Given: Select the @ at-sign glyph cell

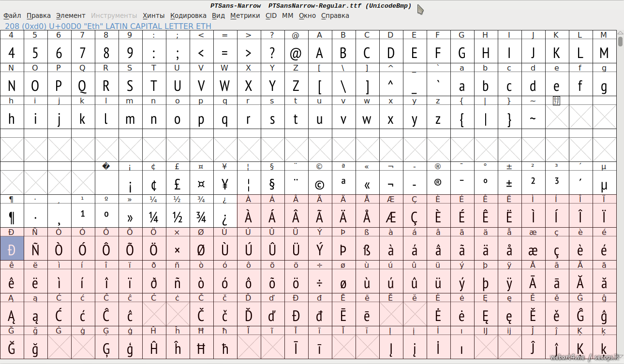Looking at the screenshot, I should (296, 52).
